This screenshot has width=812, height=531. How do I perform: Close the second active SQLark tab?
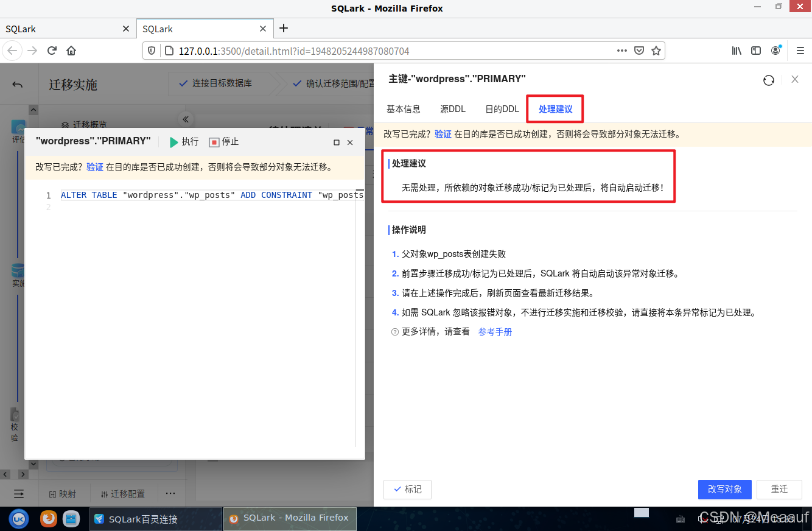tap(263, 29)
